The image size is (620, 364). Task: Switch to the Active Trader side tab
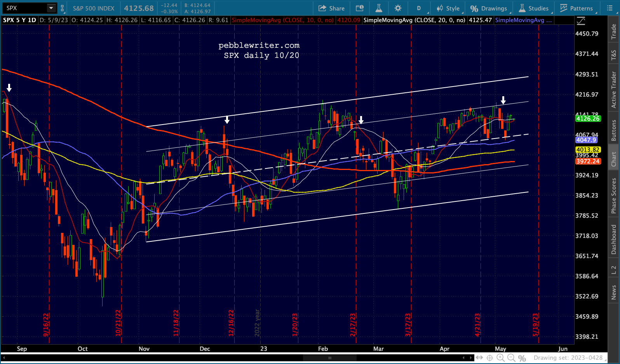(x=614, y=90)
